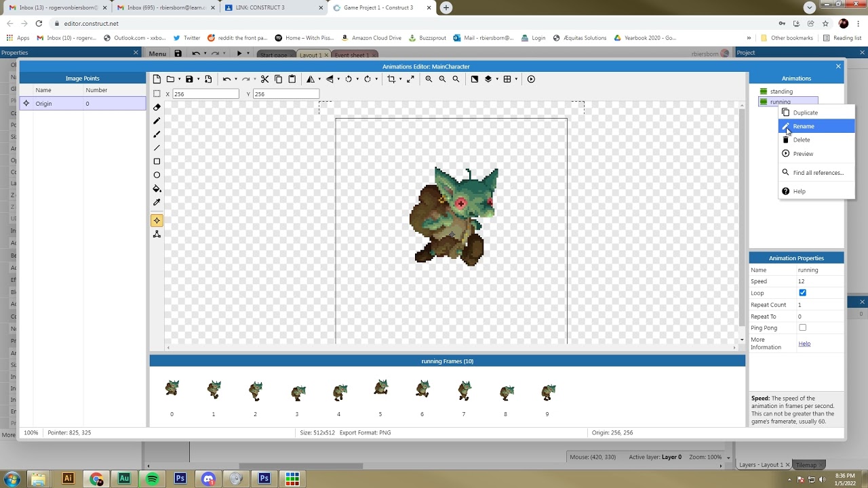Select the Brush tool
The image size is (868, 488).
pyautogui.click(x=157, y=134)
